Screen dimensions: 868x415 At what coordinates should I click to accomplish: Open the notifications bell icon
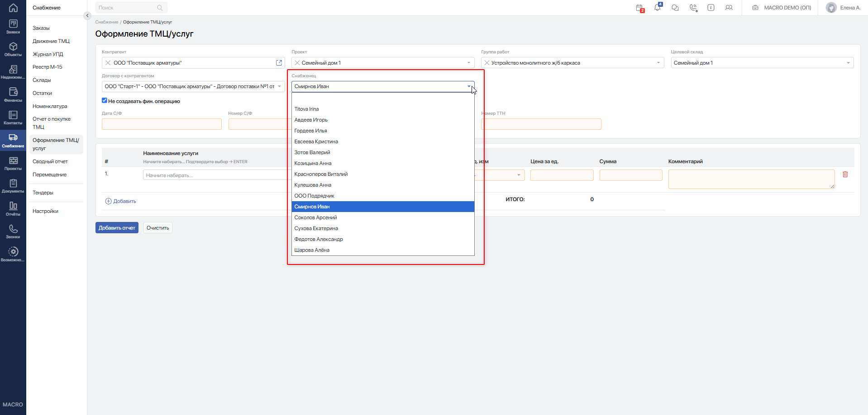[x=657, y=7]
